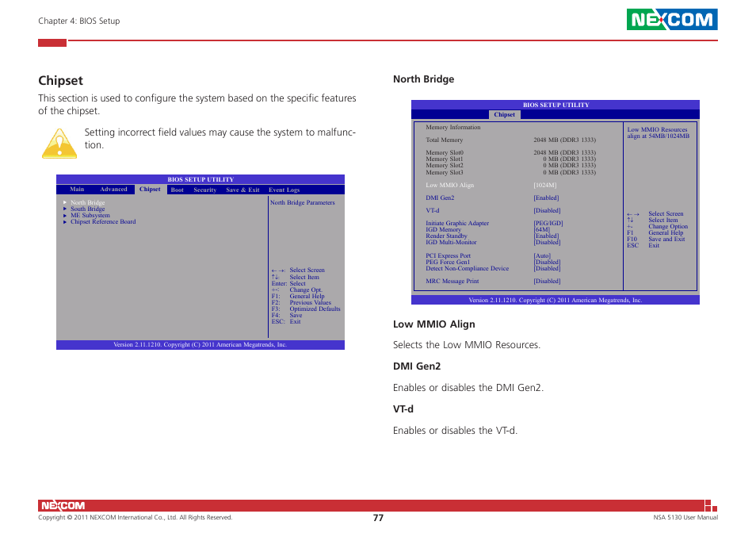756x533 pixels.
Task: Select Chipset tab in North Bridge screen
Action: pyautogui.click(x=504, y=114)
